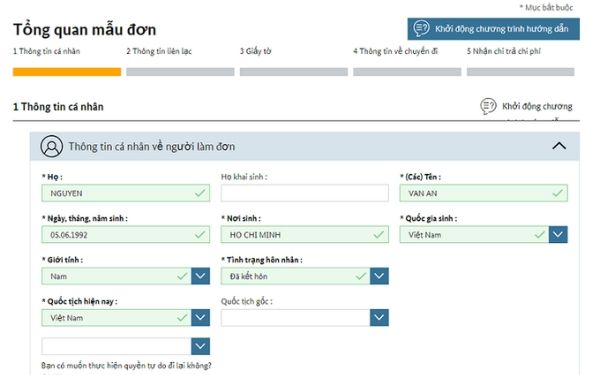Click the freedom of movement question text
The image size is (600, 375).
pos(126,365)
